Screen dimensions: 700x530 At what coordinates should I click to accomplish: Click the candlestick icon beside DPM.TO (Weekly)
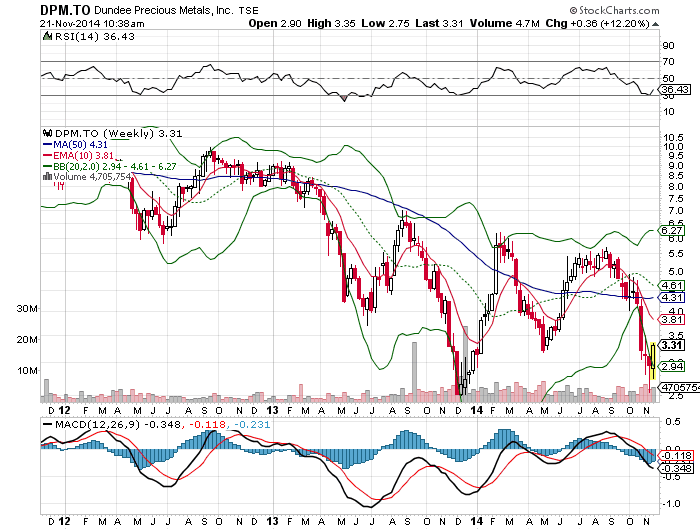(47, 133)
